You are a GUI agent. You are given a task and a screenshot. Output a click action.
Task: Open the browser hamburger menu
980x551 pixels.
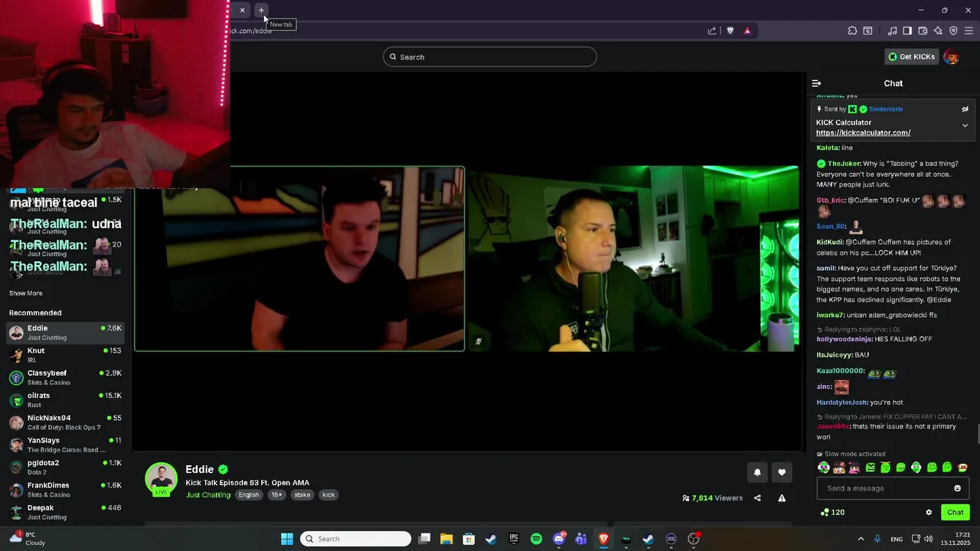(x=969, y=31)
